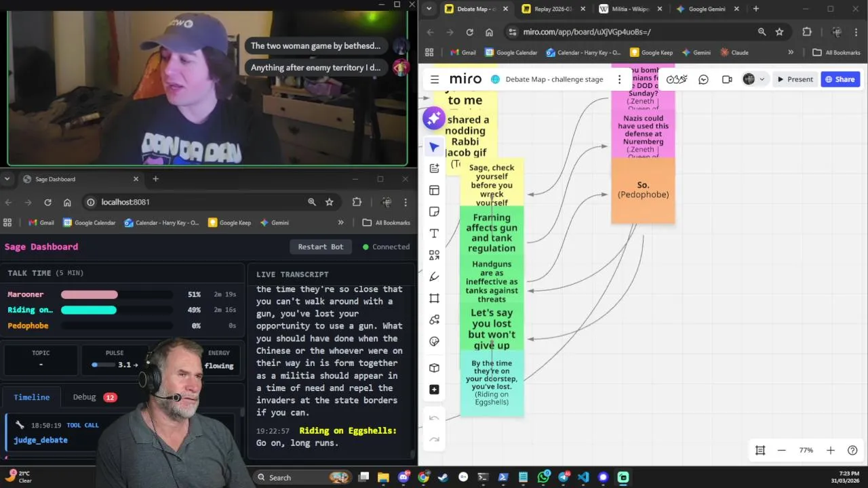The height and width of the screenshot is (488, 868).
Task: Zoom in on the Miro board
Action: pyautogui.click(x=830, y=450)
